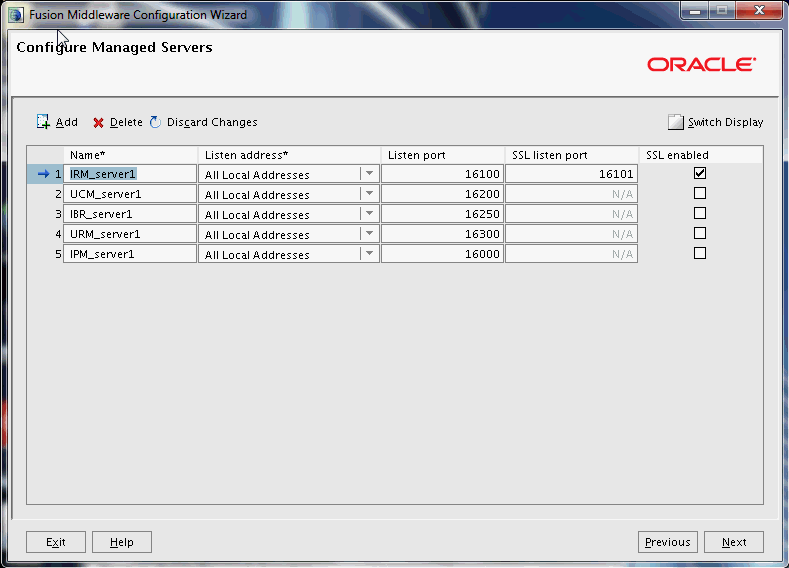Enable SSL for UCM_server1
Screen dimensions: 789x568
point(699,193)
